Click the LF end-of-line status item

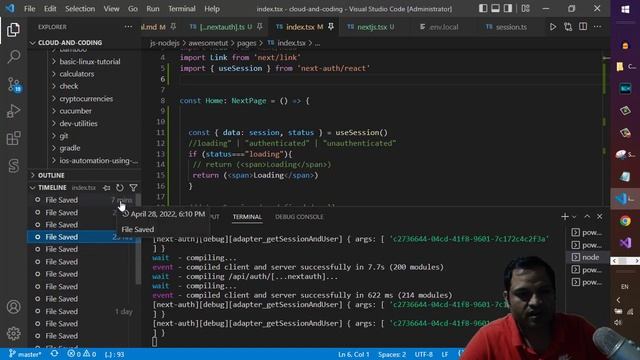[445, 354]
